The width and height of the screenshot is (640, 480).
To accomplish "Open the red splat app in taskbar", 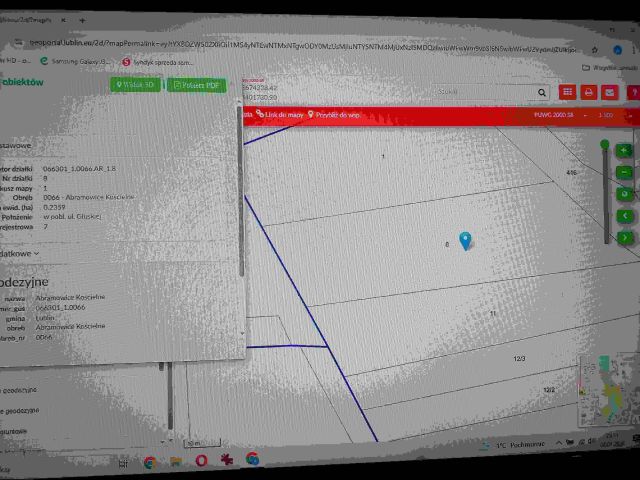I will pyautogui.click(x=227, y=459).
